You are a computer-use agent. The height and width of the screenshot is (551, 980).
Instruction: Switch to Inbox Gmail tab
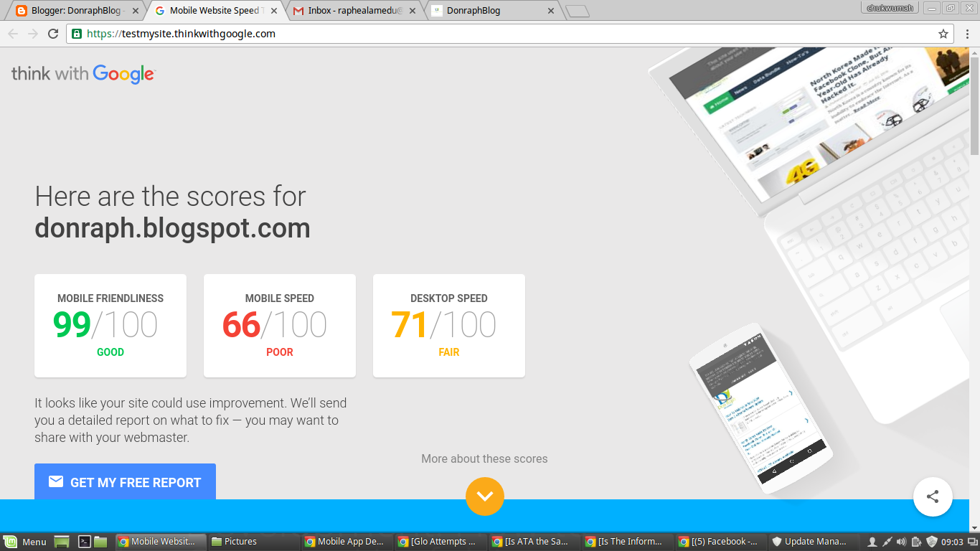coord(353,11)
